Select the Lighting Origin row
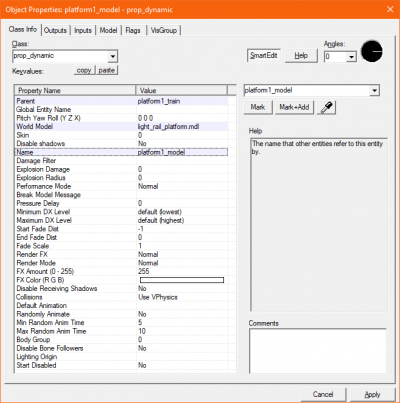This screenshot has height=403, width=400. point(122,357)
